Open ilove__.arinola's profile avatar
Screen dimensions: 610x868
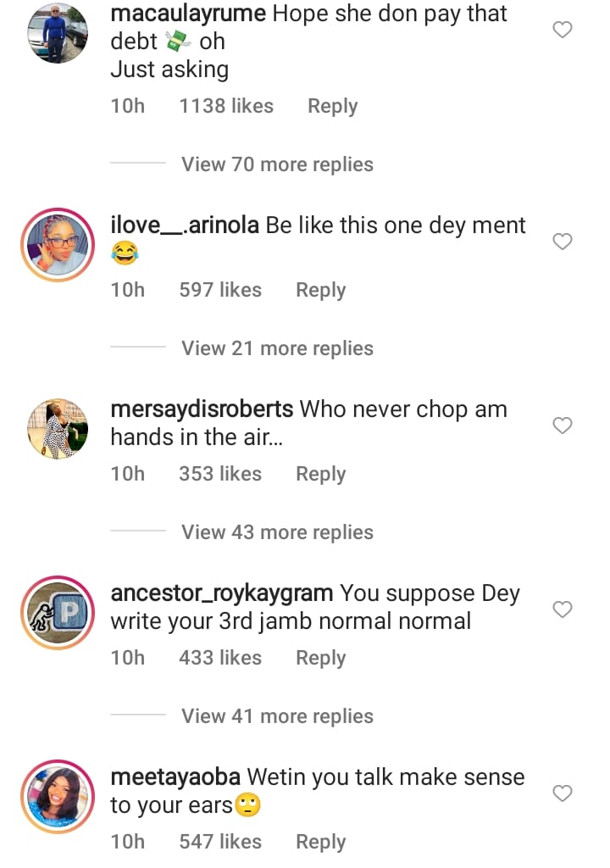(x=58, y=244)
